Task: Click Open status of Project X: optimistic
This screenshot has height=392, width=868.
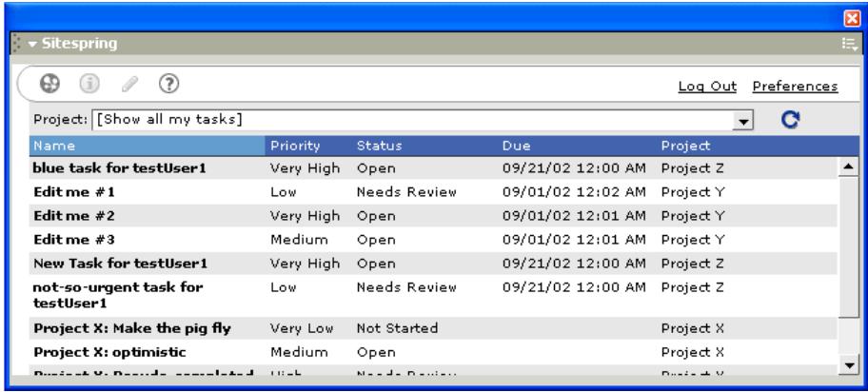Action: pos(376,352)
